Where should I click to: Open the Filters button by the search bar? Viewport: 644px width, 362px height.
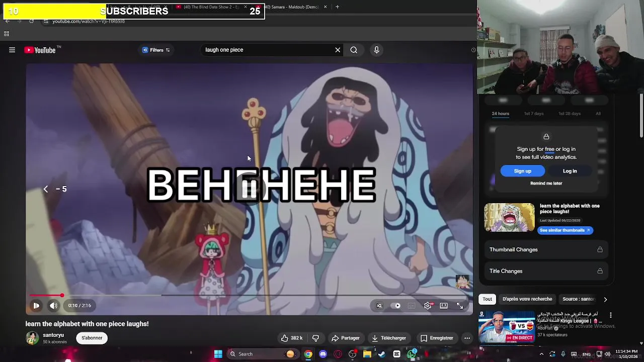coord(156,50)
